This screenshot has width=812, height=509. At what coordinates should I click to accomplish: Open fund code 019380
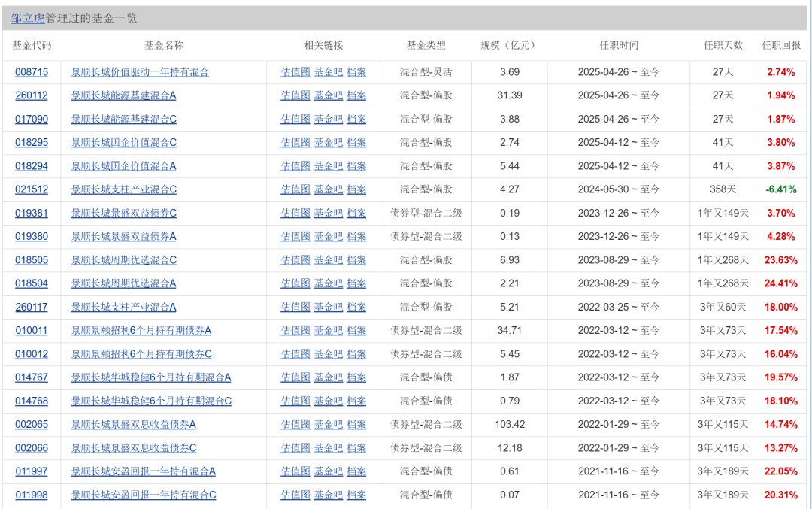click(32, 237)
